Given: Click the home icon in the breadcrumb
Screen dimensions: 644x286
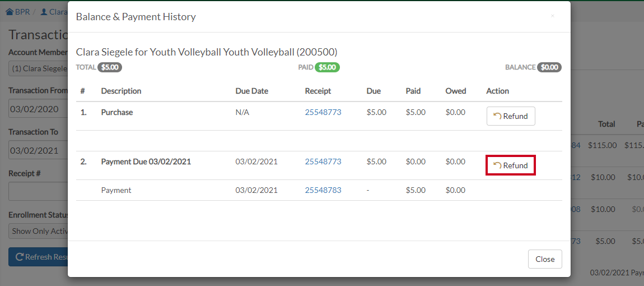Looking at the screenshot, I should pos(10,12).
